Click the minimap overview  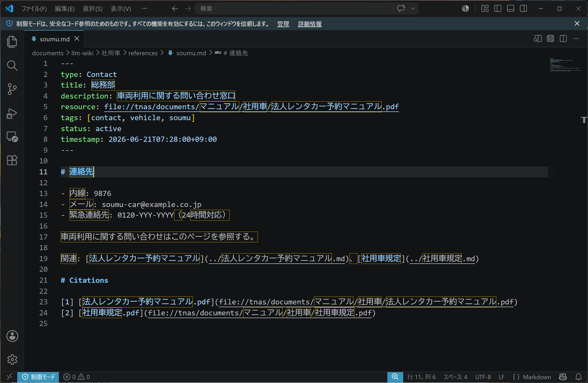pyautogui.click(x=565, y=65)
